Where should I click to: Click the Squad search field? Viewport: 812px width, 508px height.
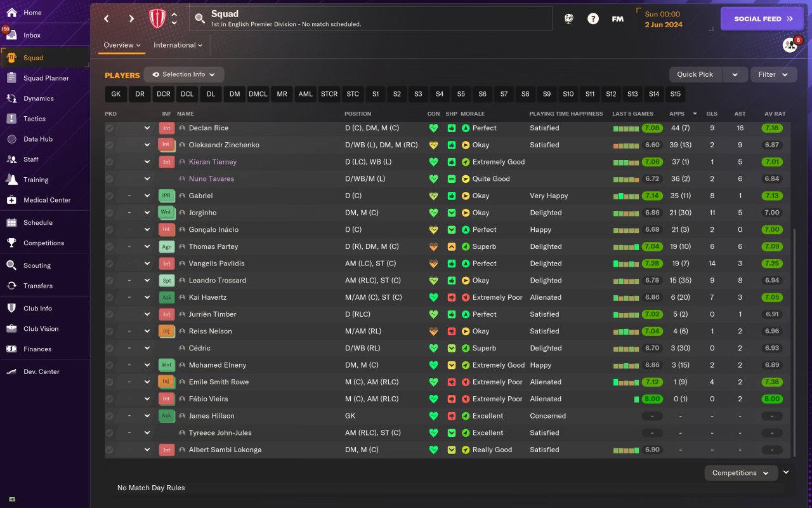[x=370, y=18]
